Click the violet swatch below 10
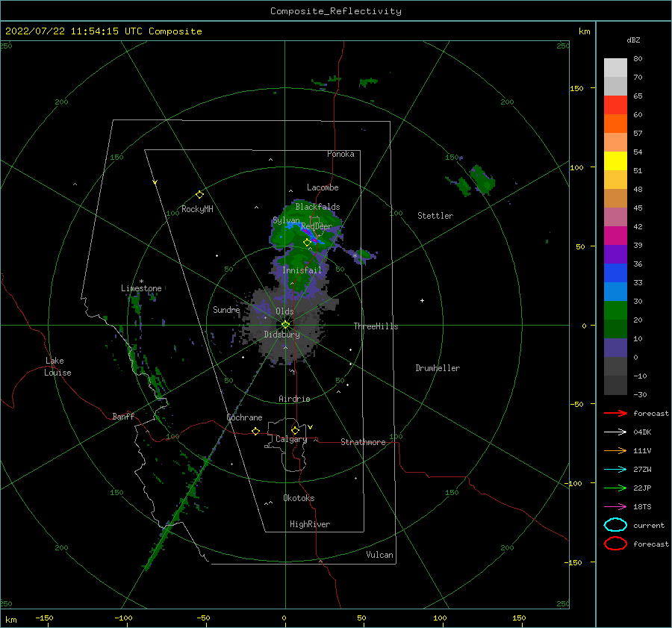This screenshot has width=672, height=628. [x=615, y=347]
